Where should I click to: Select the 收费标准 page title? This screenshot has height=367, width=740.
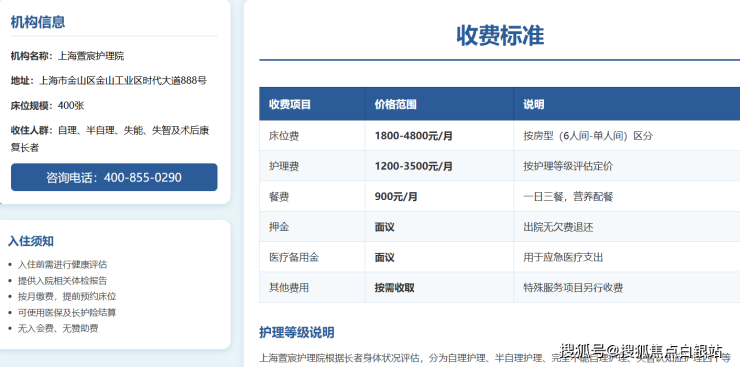coord(500,36)
